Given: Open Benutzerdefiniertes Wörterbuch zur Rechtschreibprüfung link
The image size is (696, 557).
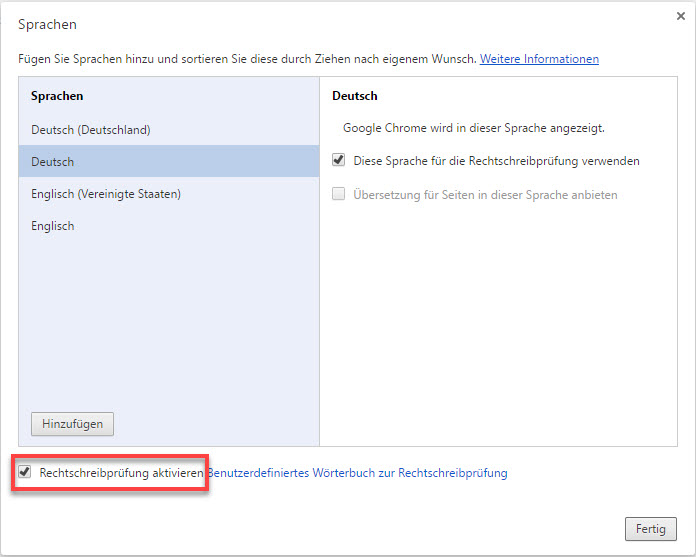Looking at the screenshot, I should click(x=357, y=473).
